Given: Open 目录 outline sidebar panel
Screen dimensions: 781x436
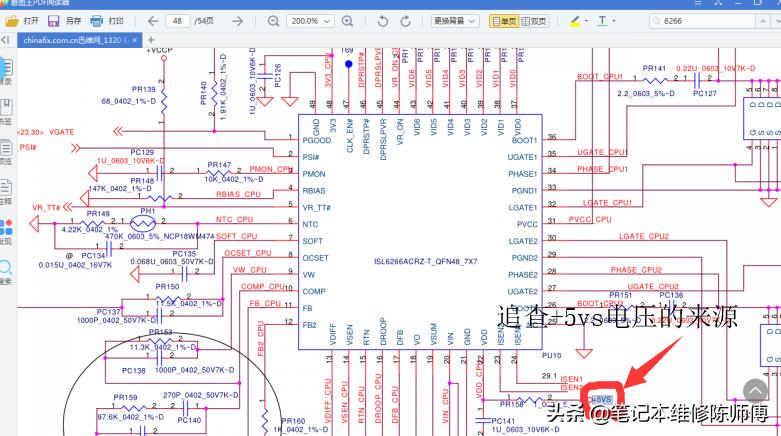Looking at the screenshot, I should (6, 71).
